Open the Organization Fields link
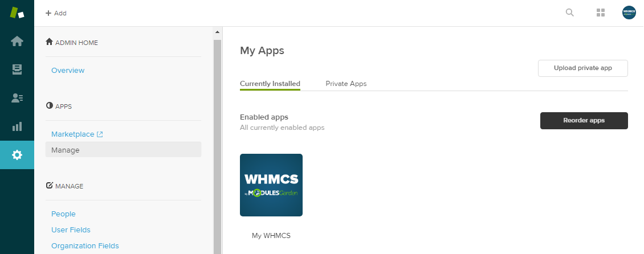 click(85, 246)
